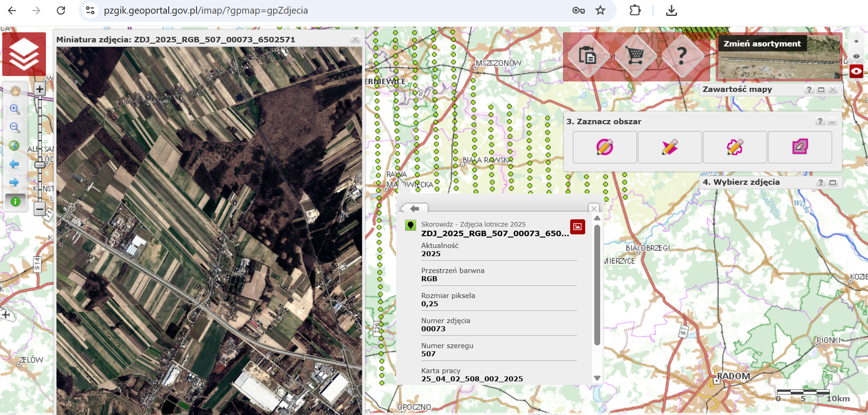The image size is (868, 415).
Task: Expand the Zawartość mapy panel
Action: click(x=821, y=90)
